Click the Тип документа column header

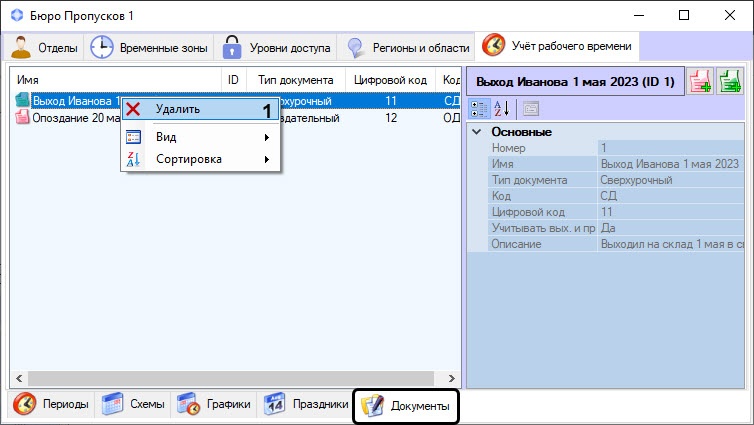(x=294, y=79)
